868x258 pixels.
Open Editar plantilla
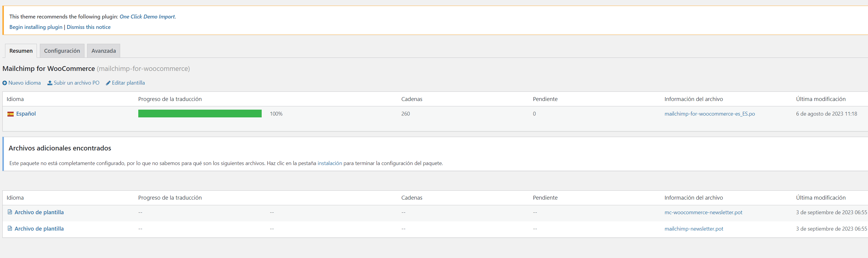128,83
